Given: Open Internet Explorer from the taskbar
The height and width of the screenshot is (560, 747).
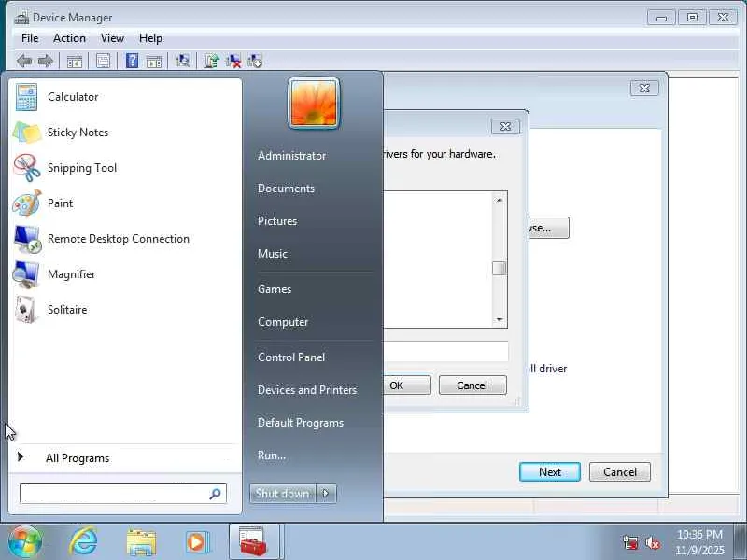Looking at the screenshot, I should [84, 542].
